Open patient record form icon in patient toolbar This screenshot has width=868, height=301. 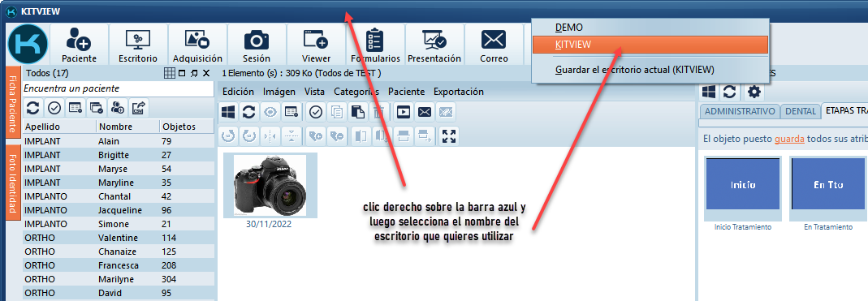pyautogui.click(x=75, y=108)
